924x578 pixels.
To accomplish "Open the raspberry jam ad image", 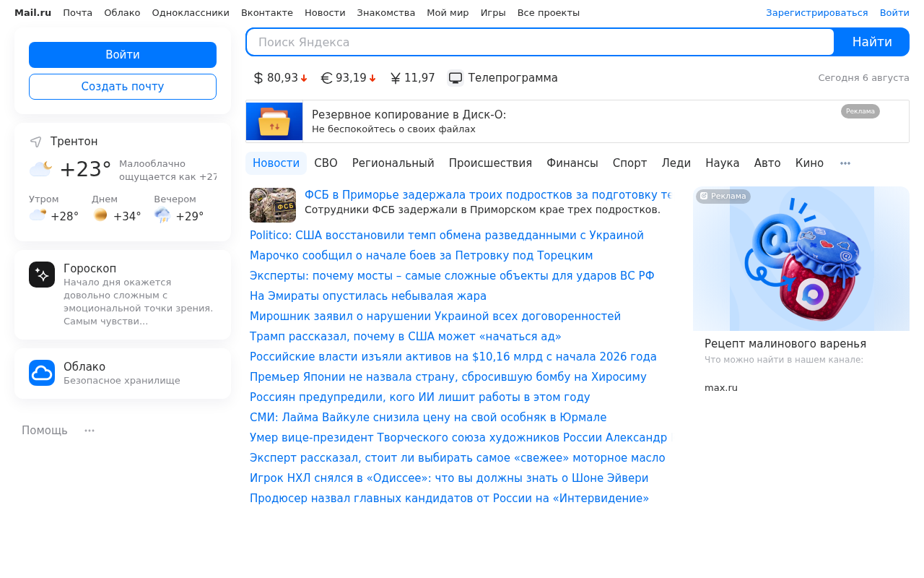I will click(801, 259).
